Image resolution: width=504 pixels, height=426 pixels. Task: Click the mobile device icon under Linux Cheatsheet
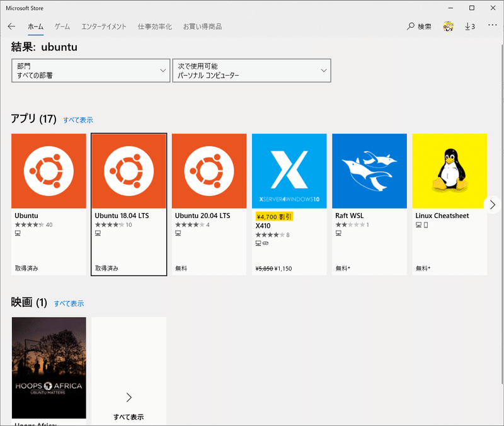(x=426, y=225)
